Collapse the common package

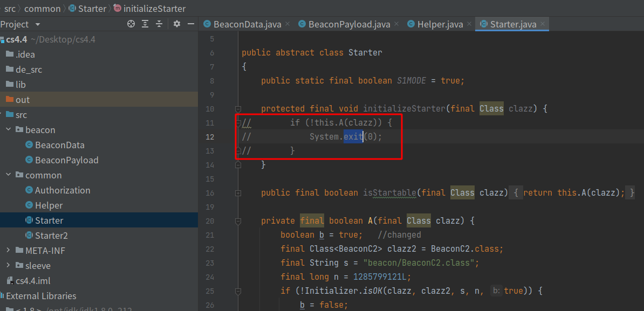pos(8,175)
